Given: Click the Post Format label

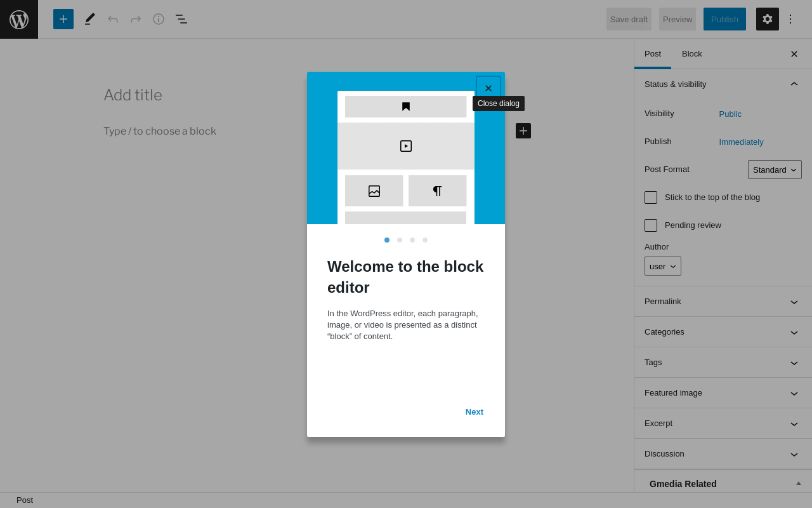Looking at the screenshot, I should pyautogui.click(x=667, y=170).
